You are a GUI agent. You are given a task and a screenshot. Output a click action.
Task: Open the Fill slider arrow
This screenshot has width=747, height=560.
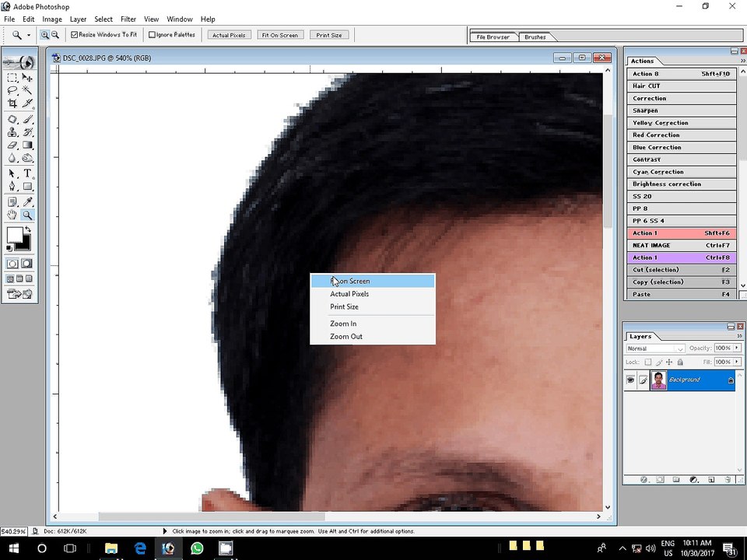tap(737, 362)
